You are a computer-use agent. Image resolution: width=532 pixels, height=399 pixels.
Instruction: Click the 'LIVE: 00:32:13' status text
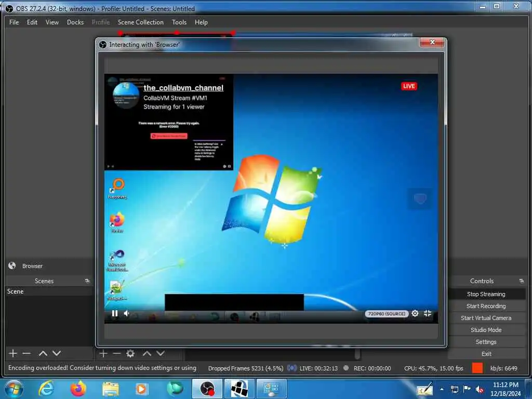point(318,368)
